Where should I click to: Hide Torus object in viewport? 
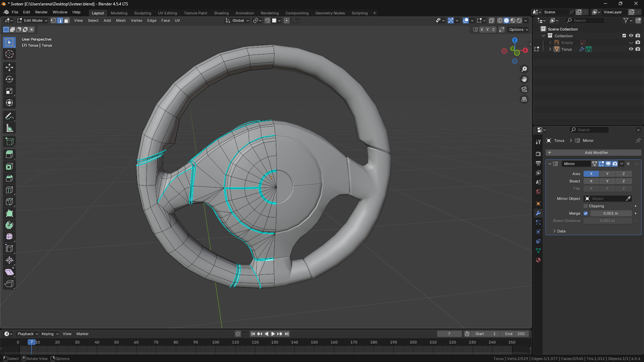coord(631,49)
